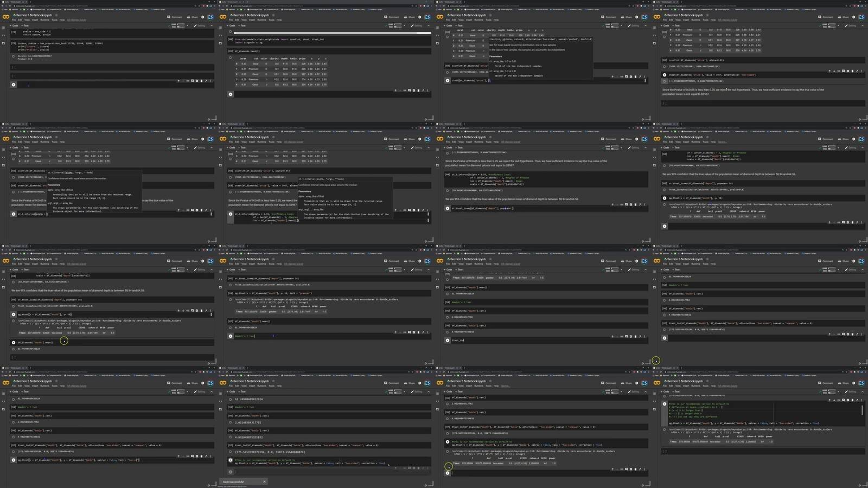This screenshot has width=868, height=488.
Task: Run empty cell below output, second row's last frame
Action: point(665,226)
